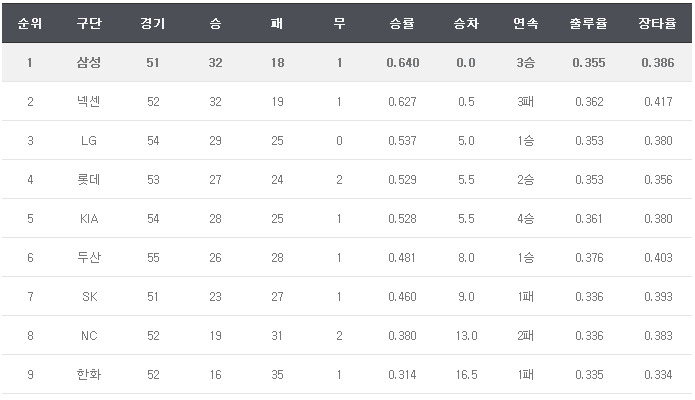Select the 넥센 team name
Image resolution: width=695 pixels, height=400 pixels.
point(89,102)
